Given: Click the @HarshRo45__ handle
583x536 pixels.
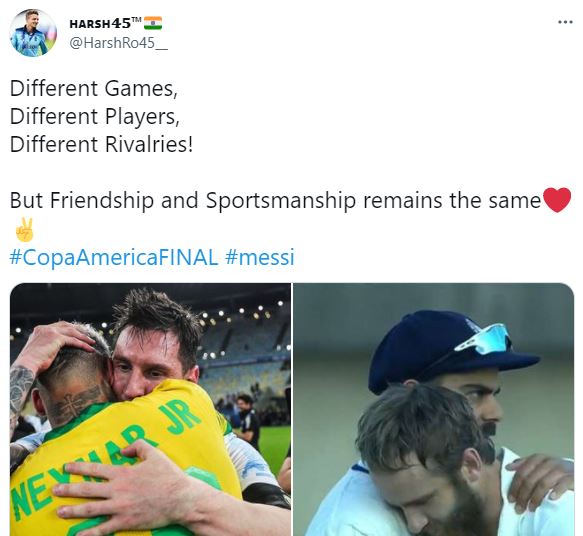Looking at the screenshot, I should pos(119,43).
